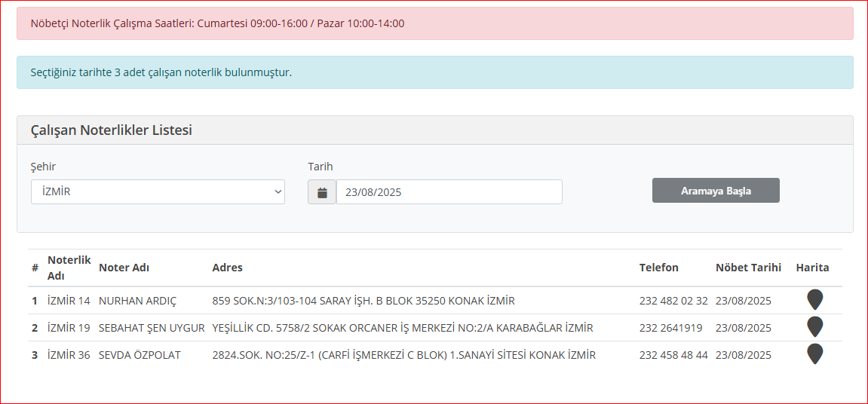This screenshot has width=868, height=404.
Task: Open map pin for İZMİR 36 notary
Action: pyautogui.click(x=814, y=353)
